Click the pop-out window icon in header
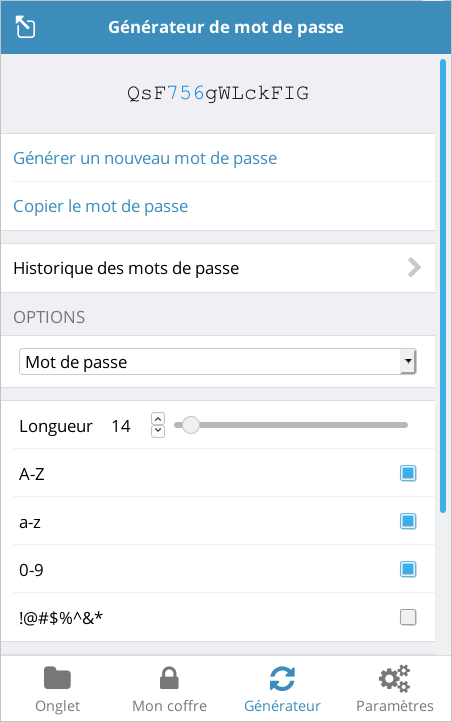Screen dimensions: 452x722 tap(25, 27)
